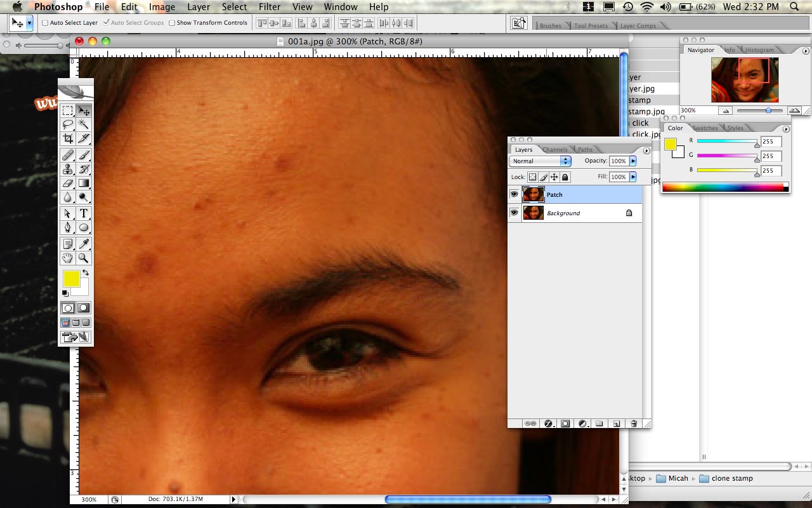The width and height of the screenshot is (812, 508).
Task: Enable Auto Select Layer checkbox
Action: [45, 23]
